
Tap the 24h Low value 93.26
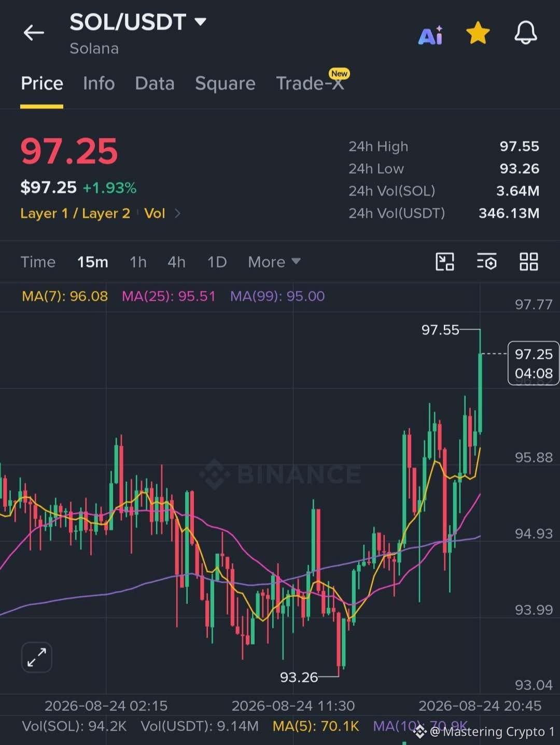(519, 168)
